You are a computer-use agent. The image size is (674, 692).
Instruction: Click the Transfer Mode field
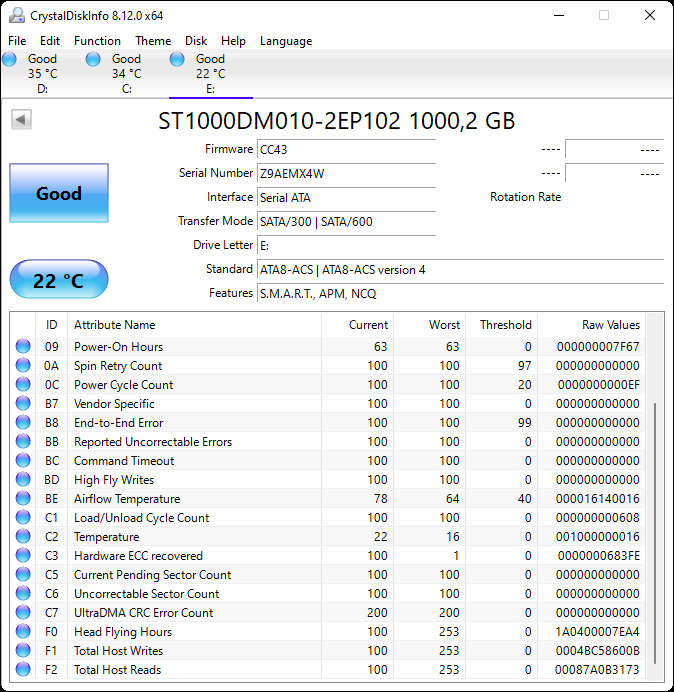[346, 222]
